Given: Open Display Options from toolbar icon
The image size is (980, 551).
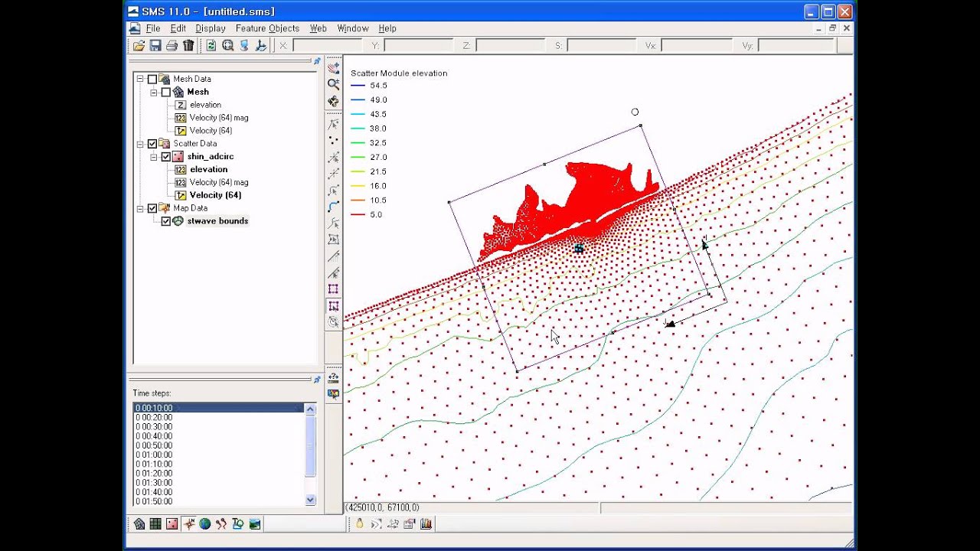Looking at the screenshot, I should pyautogui.click(x=244, y=46).
